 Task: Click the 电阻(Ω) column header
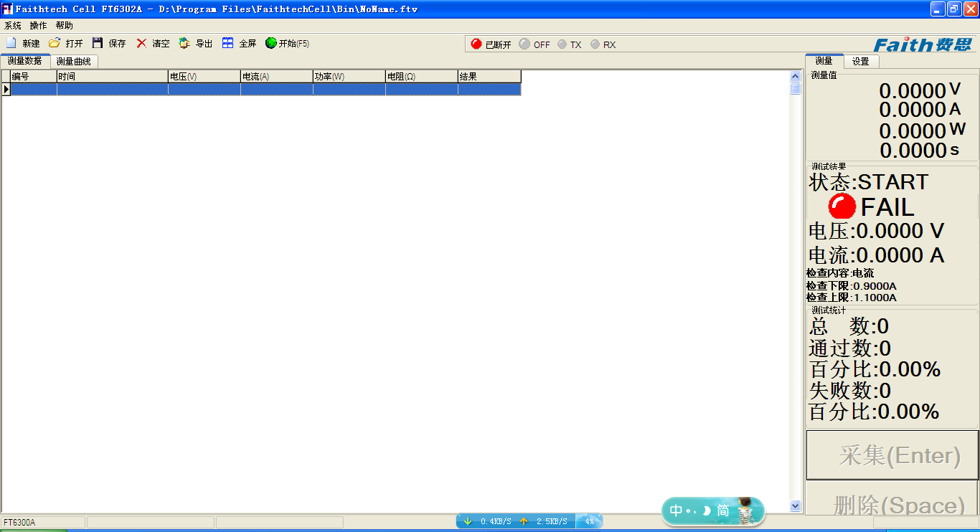(x=422, y=76)
